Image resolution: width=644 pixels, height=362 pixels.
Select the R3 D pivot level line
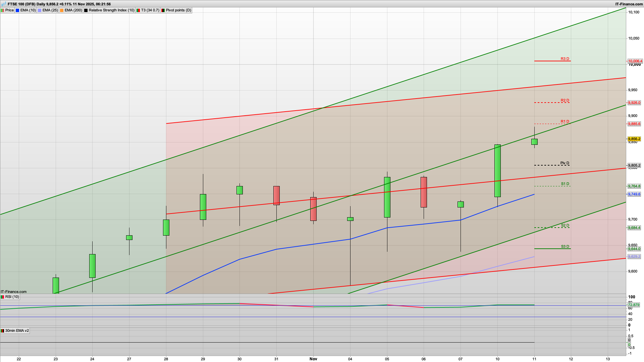pyautogui.click(x=552, y=61)
